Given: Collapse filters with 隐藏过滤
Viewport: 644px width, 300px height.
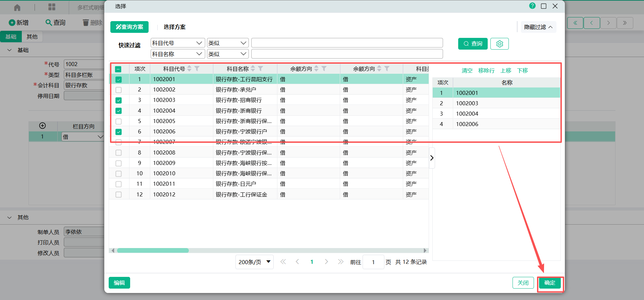Looking at the screenshot, I should pos(538,27).
